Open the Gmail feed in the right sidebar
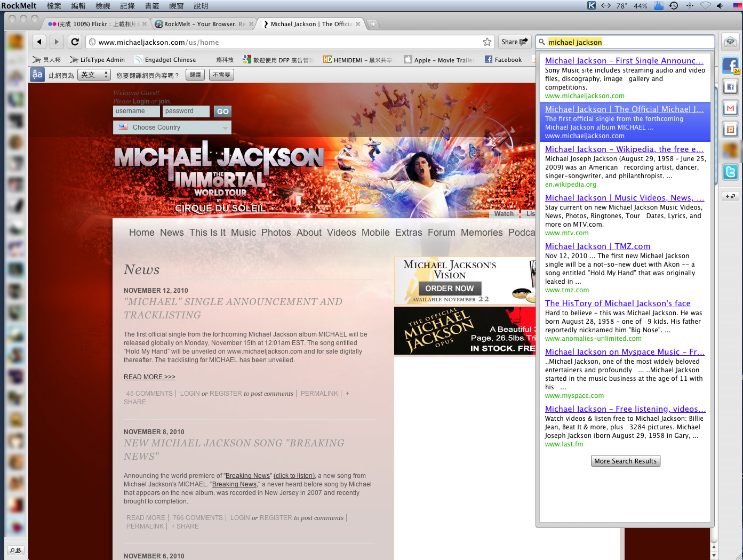 [x=730, y=108]
